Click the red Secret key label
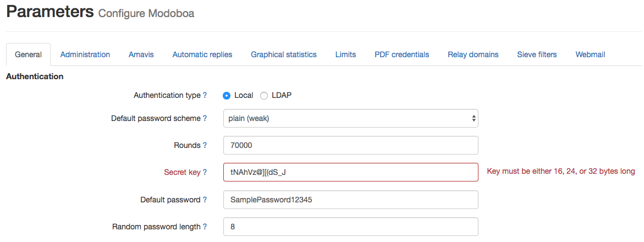 click(183, 173)
